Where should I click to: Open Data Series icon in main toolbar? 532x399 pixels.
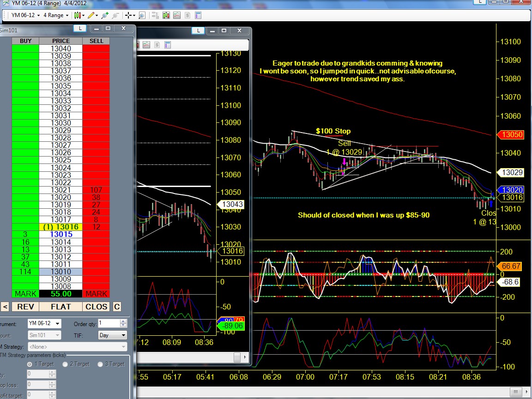coord(166,15)
